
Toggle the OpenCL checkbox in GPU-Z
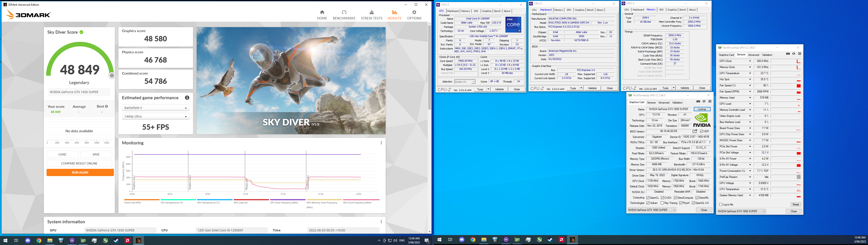tap(648, 198)
